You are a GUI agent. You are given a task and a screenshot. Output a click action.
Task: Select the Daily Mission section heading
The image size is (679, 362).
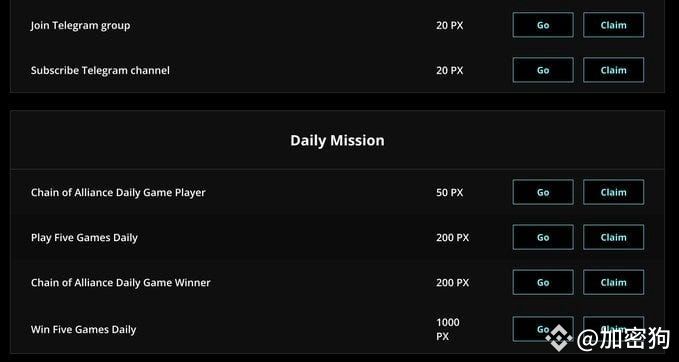point(337,140)
